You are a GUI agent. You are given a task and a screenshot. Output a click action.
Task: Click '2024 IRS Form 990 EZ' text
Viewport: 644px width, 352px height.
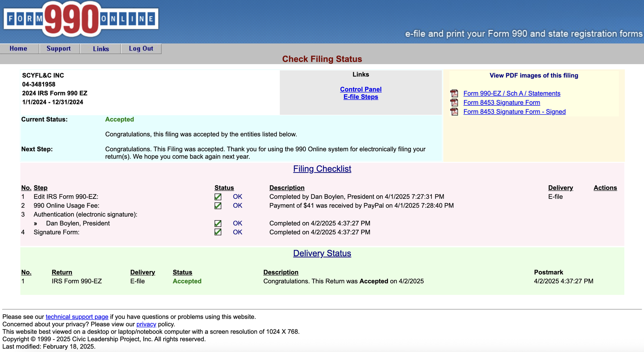(55, 93)
